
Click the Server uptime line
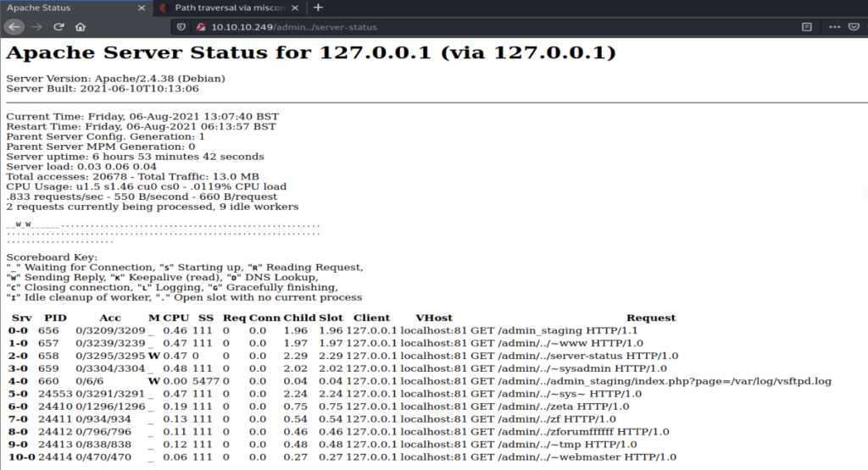click(135, 157)
